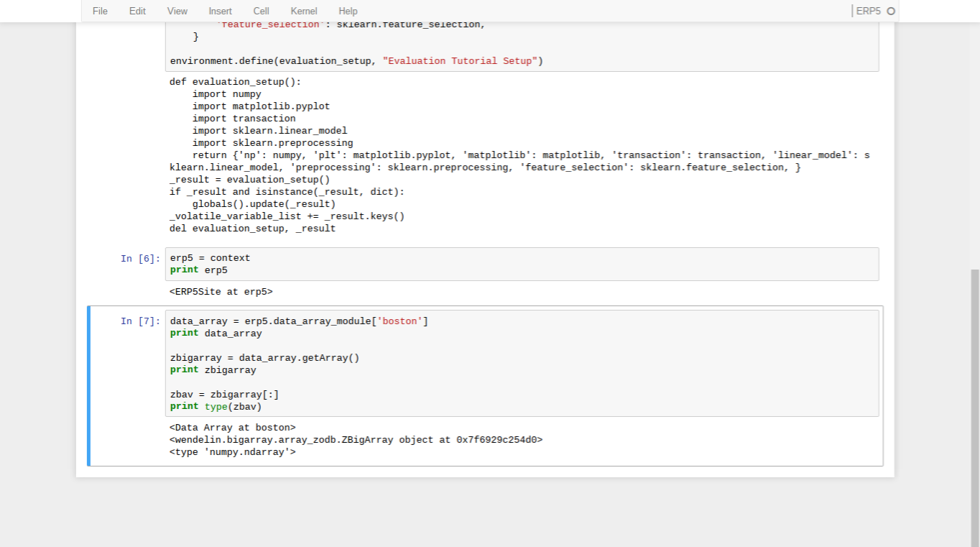This screenshot has width=980, height=547.
Task: Open the File menu
Action: (100, 11)
